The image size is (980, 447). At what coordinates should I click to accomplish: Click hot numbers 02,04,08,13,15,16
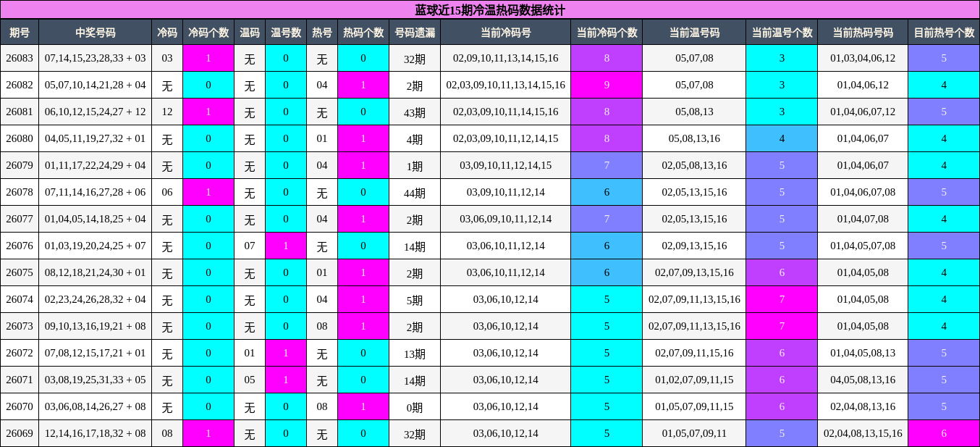click(863, 433)
